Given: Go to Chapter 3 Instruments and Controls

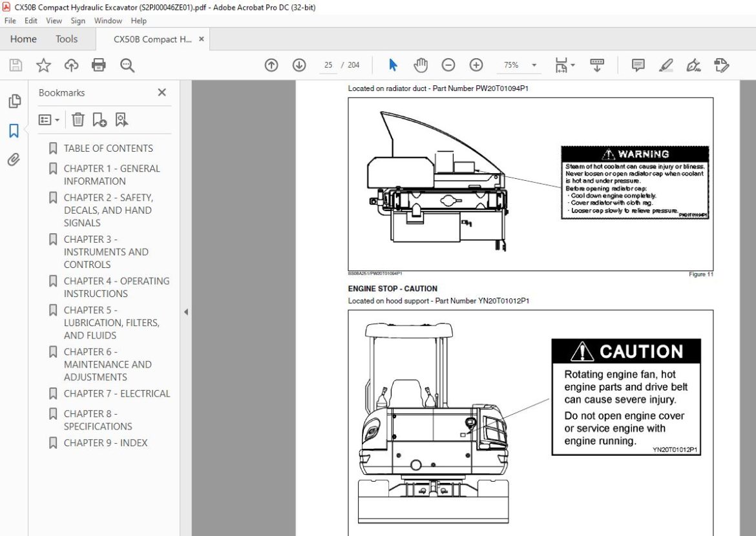Looking at the screenshot, I should coord(106,252).
